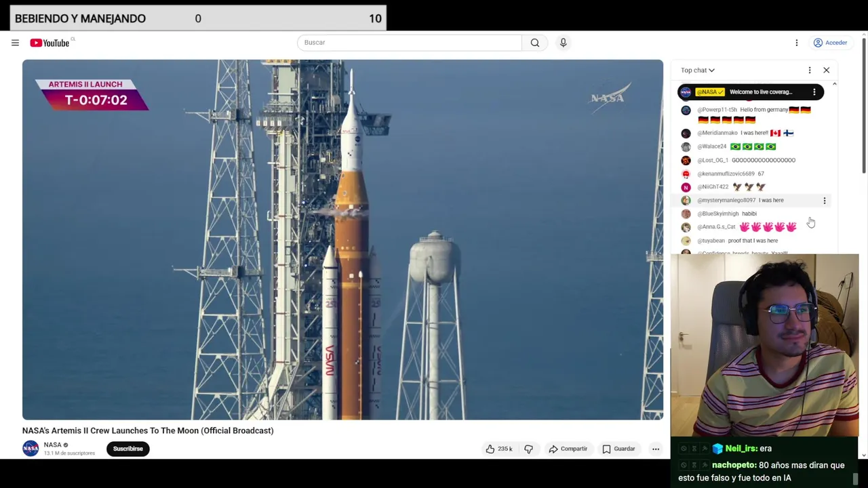Click @NiiGhT422 'N' user avatar

tap(686, 187)
